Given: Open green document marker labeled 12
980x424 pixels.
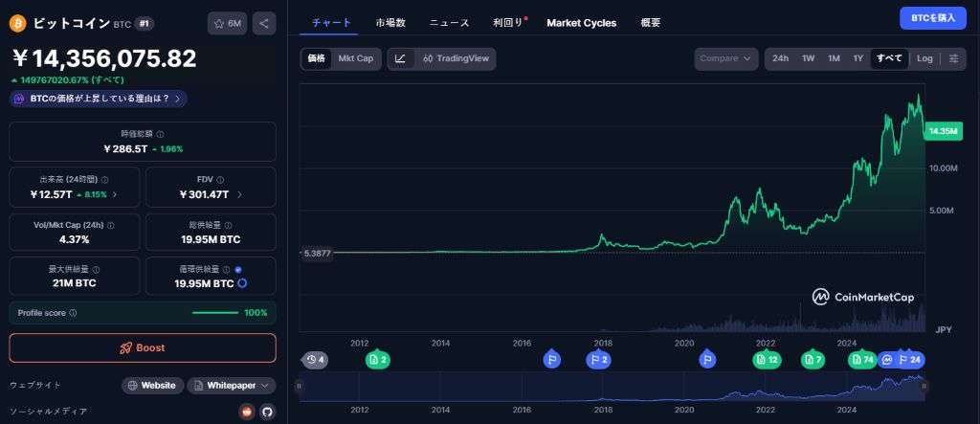Looking at the screenshot, I should tap(767, 360).
